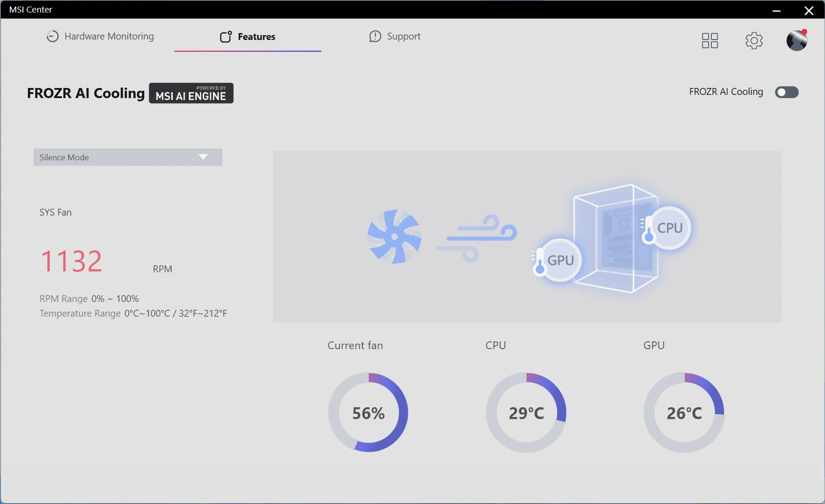Click the MSI AI Engine badge
Viewport: 825px width, 504px height.
click(191, 93)
